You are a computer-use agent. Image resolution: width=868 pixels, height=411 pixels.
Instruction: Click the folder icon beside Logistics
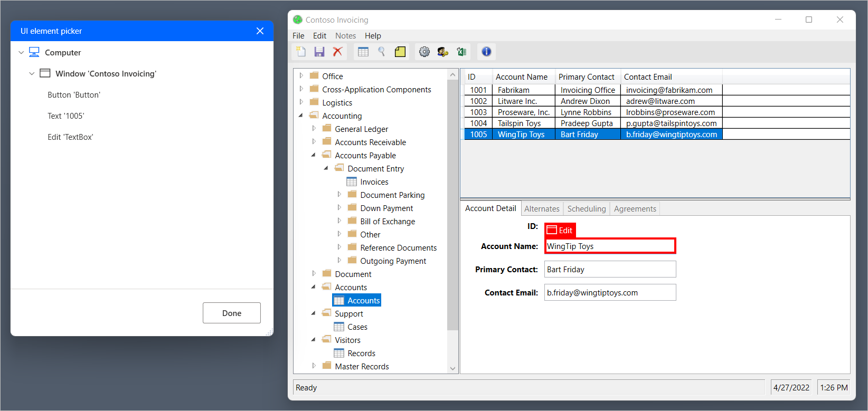[314, 102]
